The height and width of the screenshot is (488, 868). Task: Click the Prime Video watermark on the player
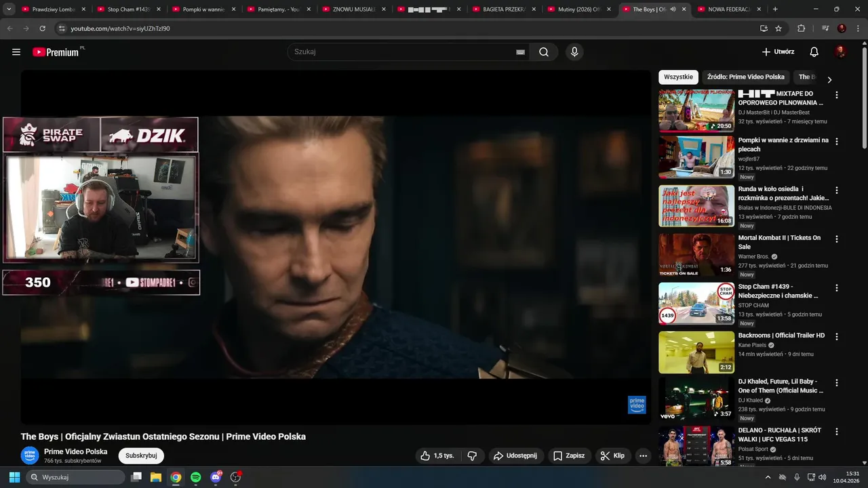[637, 405]
